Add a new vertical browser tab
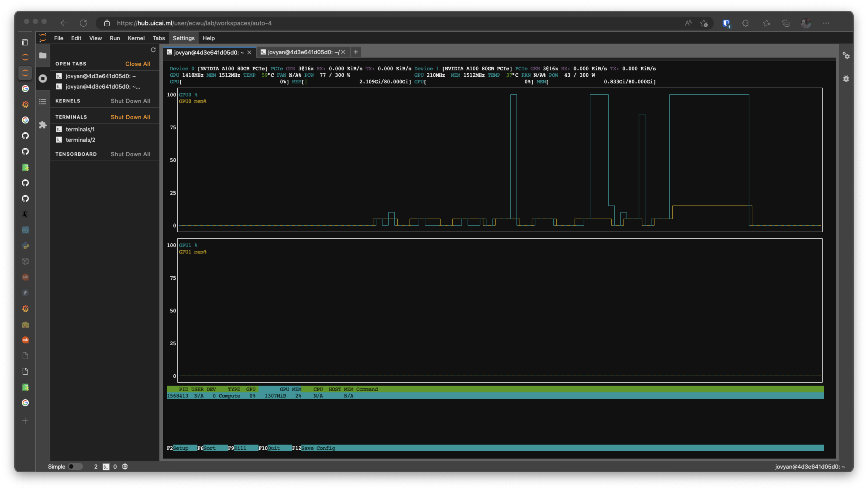 click(25, 421)
